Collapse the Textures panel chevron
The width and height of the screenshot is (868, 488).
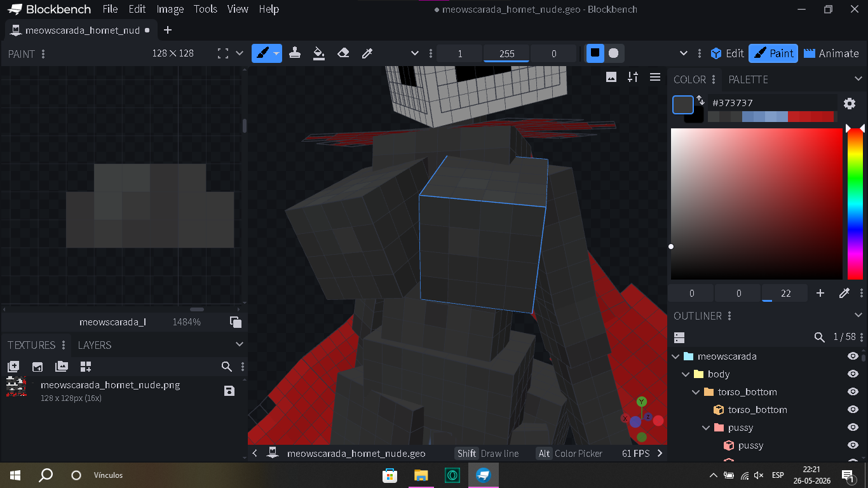pyautogui.click(x=240, y=344)
